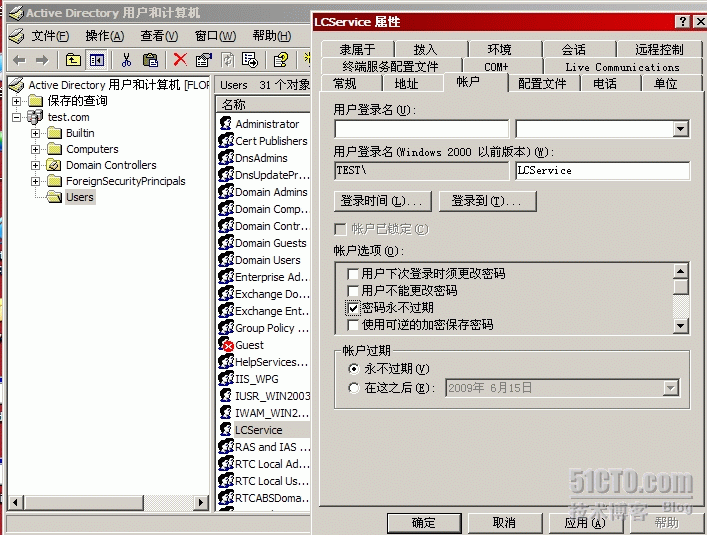707x535 pixels.
Task: Click the Help question mark toolbar icon
Action: [x=281, y=60]
